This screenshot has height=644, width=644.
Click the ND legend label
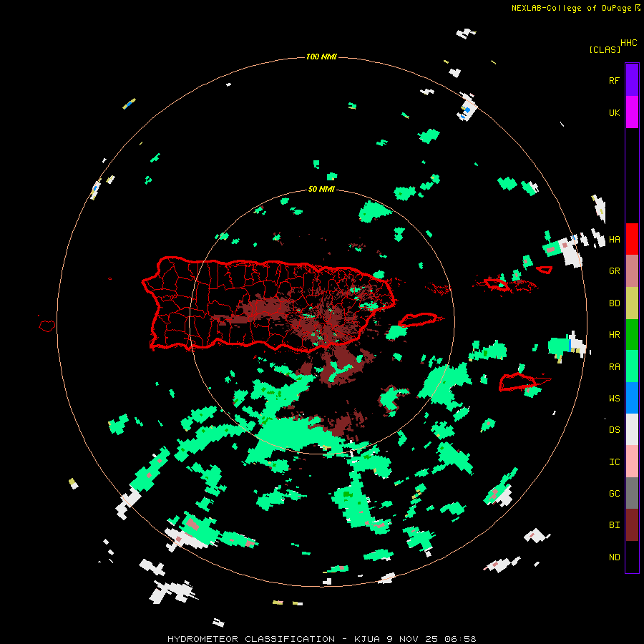click(x=614, y=557)
